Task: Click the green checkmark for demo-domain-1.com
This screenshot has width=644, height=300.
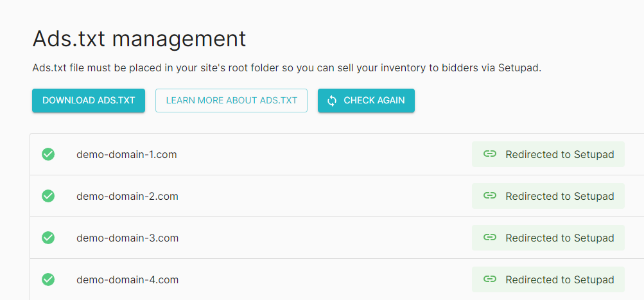Action: (48, 154)
